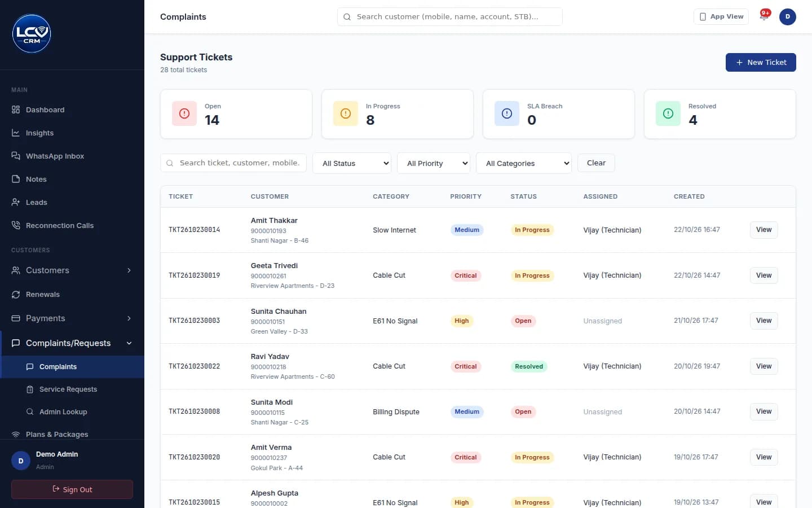This screenshot has height=508, width=812.
Task: Select Admin Lookup in sidebar
Action: 72,412
